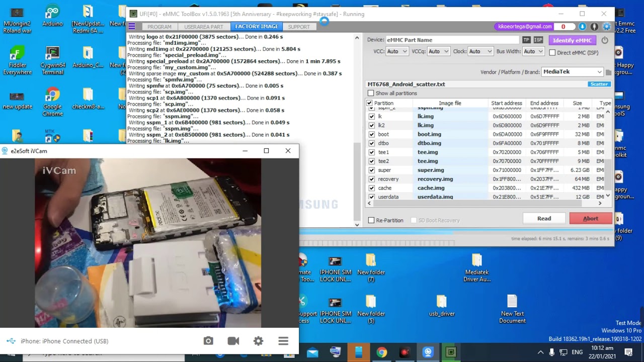This screenshot has width=644, height=362.
Task: Open Cygwin64 Terminal desktop icon
Action: click(x=52, y=61)
